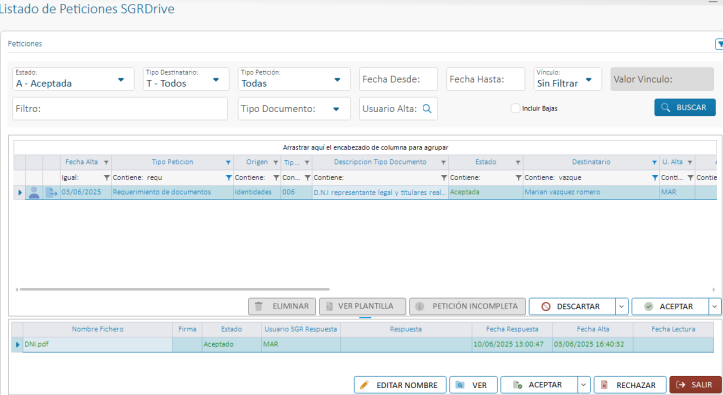Open the arrow next to upper ACEPTAR button
Screen dimensions: 723x395
715,307
